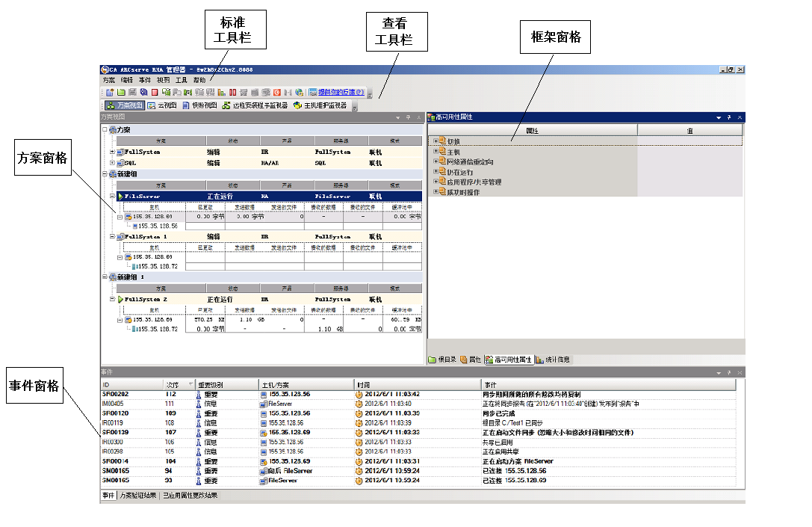Image resolution: width=812 pixels, height=527 pixels.
Task: Open the 事件 menu in menu bar
Action: click(145, 80)
